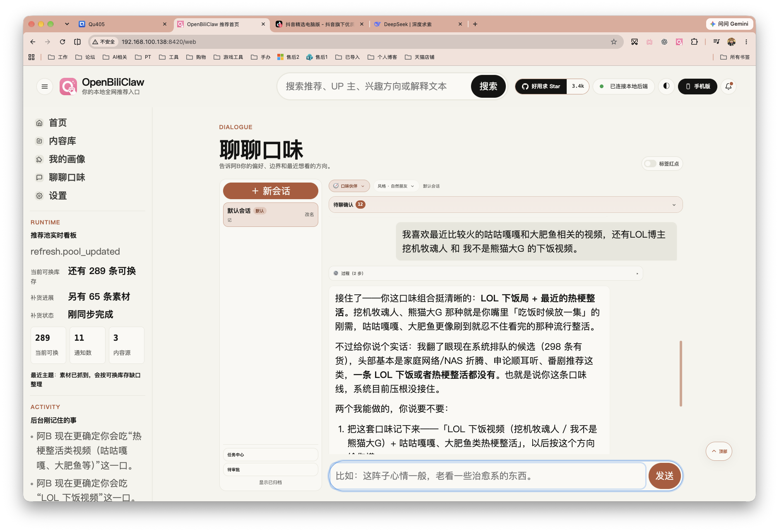This screenshot has height=532, width=779.
Task: Toggle dark mode with half-circle icon
Action: pos(666,86)
